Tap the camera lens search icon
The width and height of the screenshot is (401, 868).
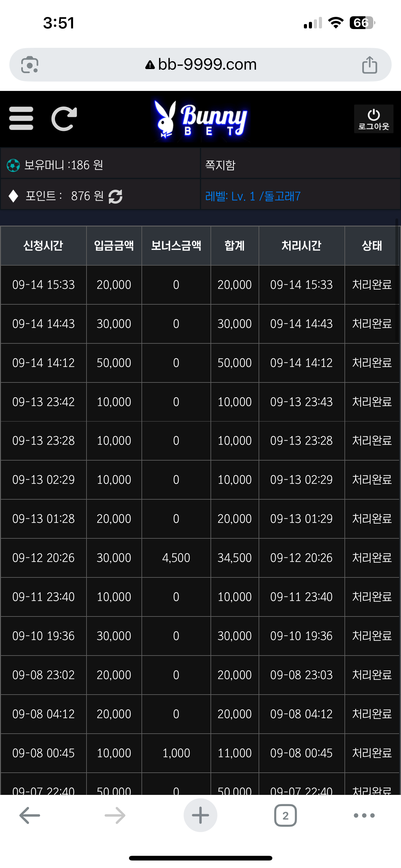[30, 65]
